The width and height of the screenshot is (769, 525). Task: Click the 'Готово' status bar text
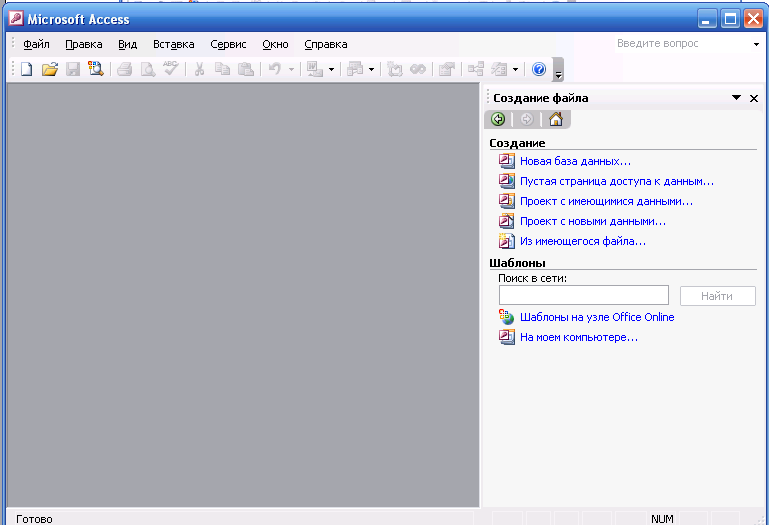click(34, 519)
